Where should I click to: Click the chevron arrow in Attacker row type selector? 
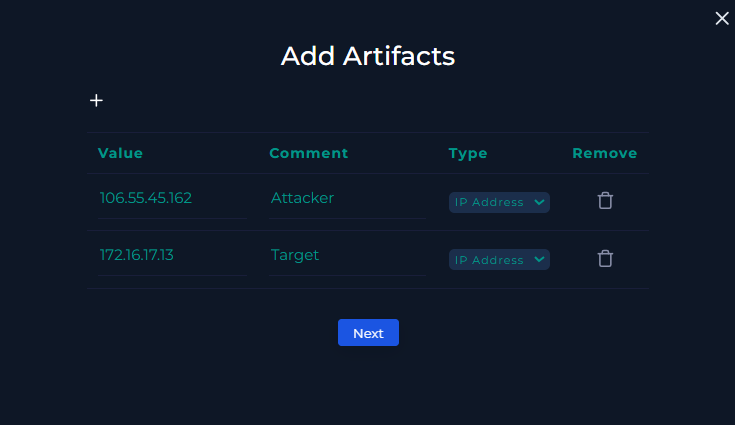point(539,202)
